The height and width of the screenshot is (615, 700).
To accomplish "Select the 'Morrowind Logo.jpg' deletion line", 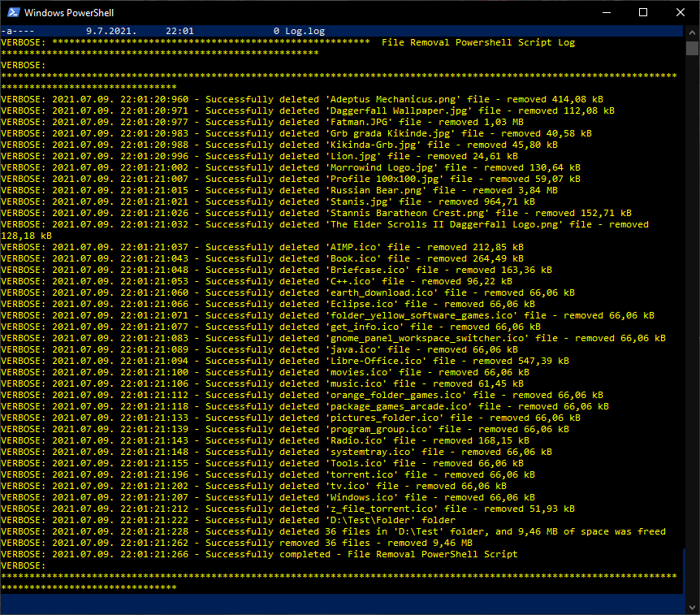I will (325, 167).
